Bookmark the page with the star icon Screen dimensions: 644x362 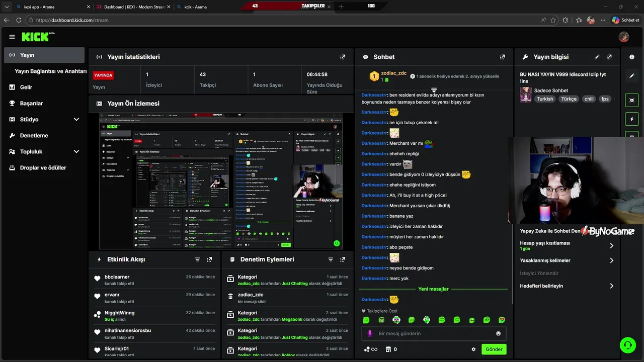pyautogui.click(x=553, y=20)
